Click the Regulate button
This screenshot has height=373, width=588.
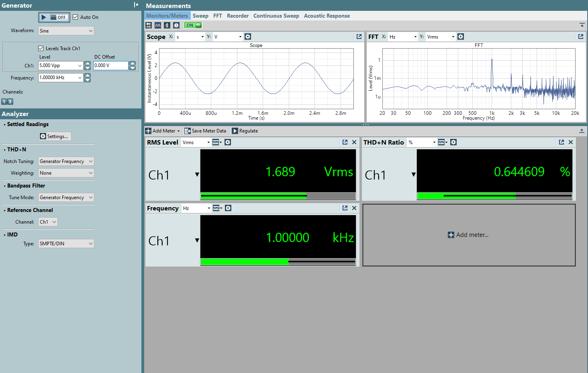pyautogui.click(x=245, y=131)
